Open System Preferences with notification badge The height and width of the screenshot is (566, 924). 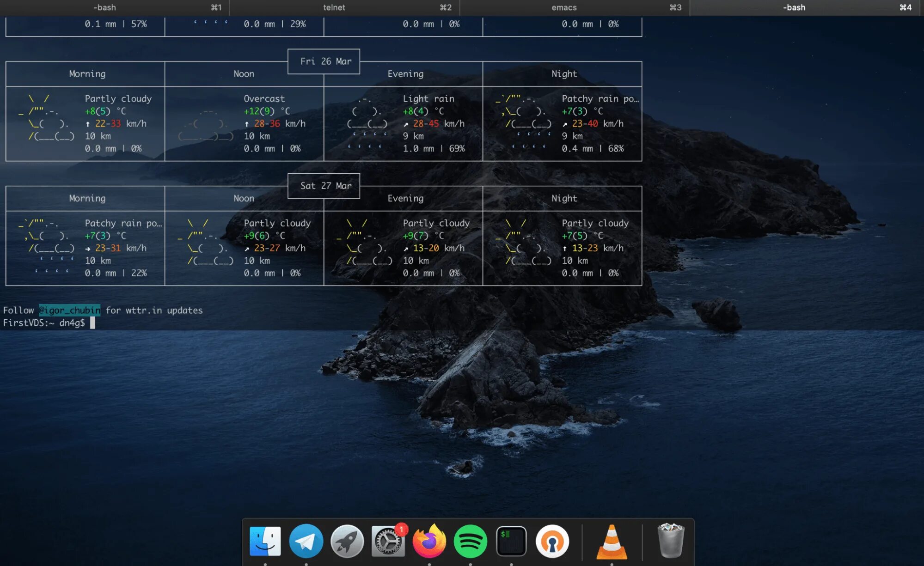[388, 541]
